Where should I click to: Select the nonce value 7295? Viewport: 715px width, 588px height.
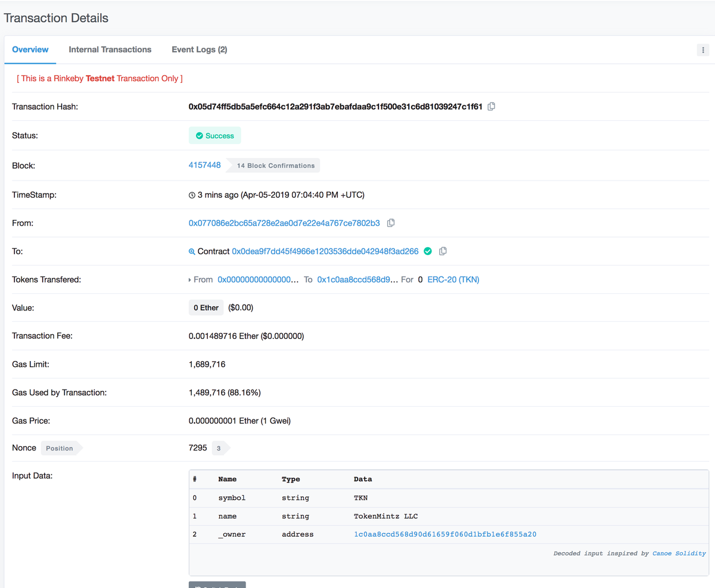pos(198,447)
